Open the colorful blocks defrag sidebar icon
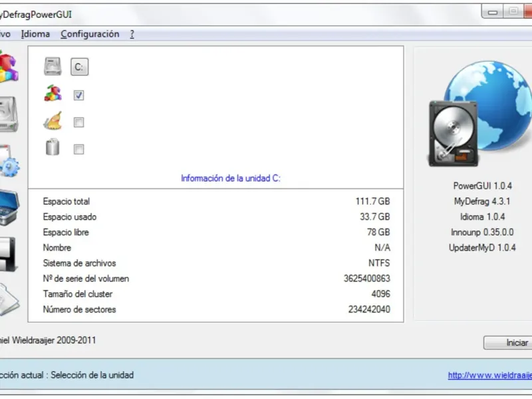This screenshot has height=399, width=532. coord(9,66)
